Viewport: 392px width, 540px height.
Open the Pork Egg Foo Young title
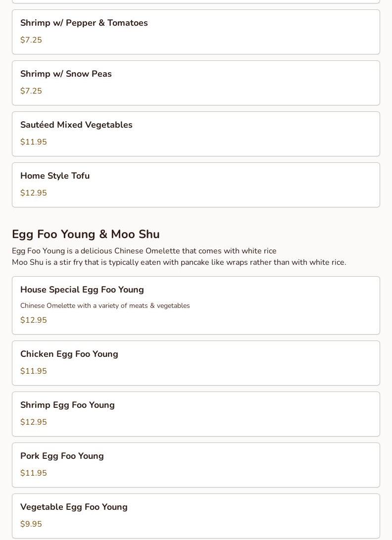[x=62, y=456]
